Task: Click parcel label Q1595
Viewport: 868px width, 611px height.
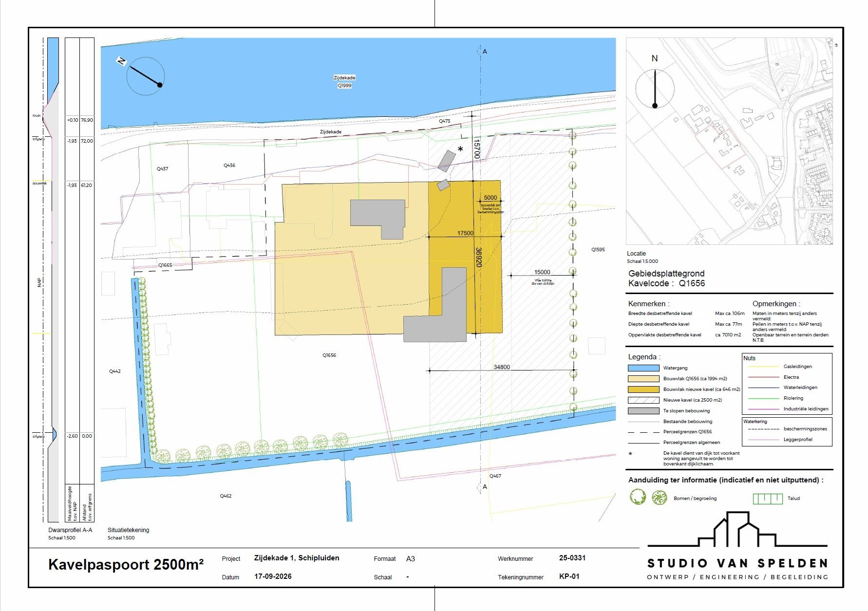Action: point(598,250)
